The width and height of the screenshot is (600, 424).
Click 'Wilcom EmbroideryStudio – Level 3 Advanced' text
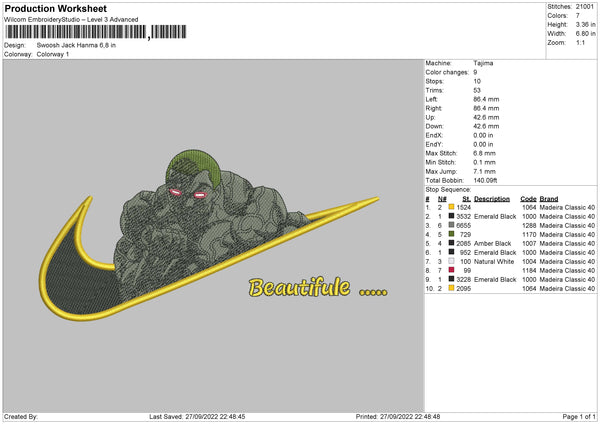click(71, 20)
